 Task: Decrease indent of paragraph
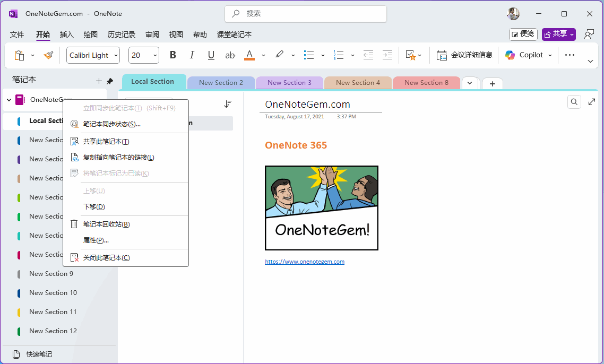pyautogui.click(x=368, y=55)
